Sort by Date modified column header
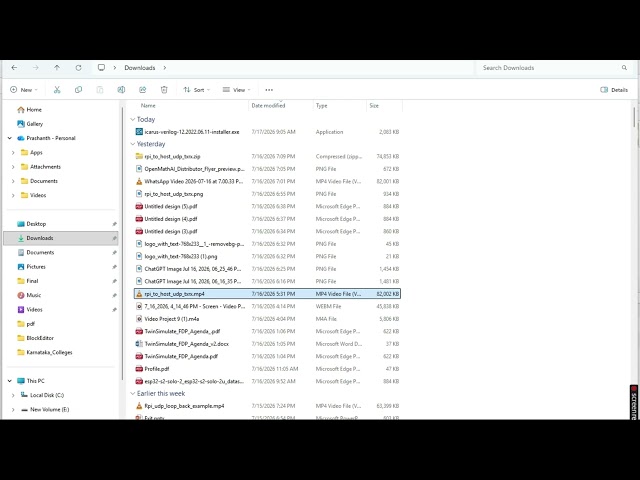This screenshot has width=640, height=480. click(x=268, y=106)
